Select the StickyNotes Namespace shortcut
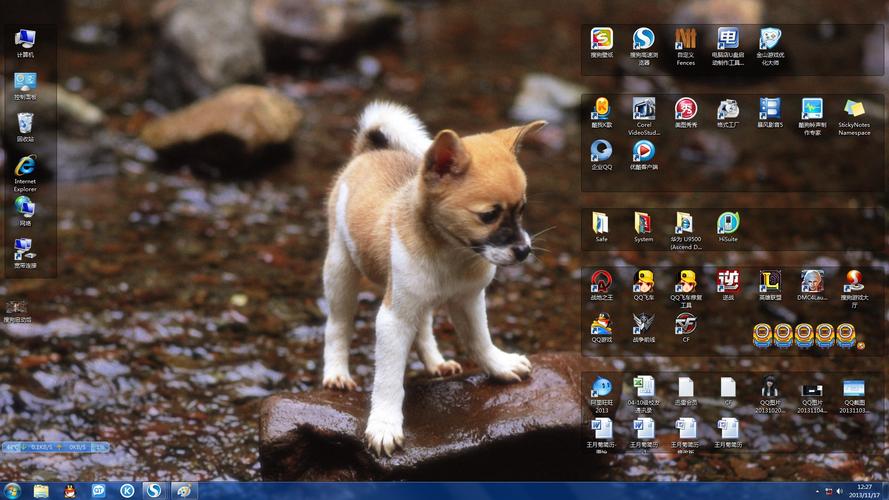The width and height of the screenshot is (889, 500). click(854, 109)
